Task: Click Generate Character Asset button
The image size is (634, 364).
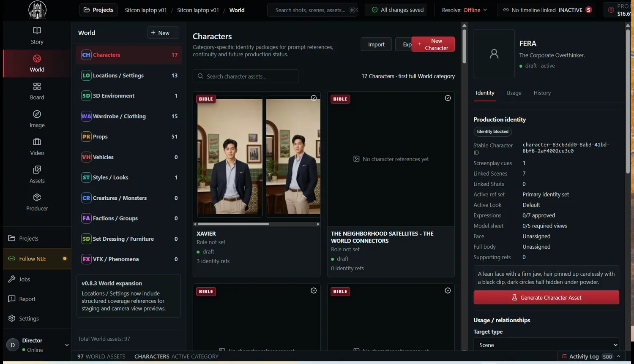Action: [x=546, y=297]
